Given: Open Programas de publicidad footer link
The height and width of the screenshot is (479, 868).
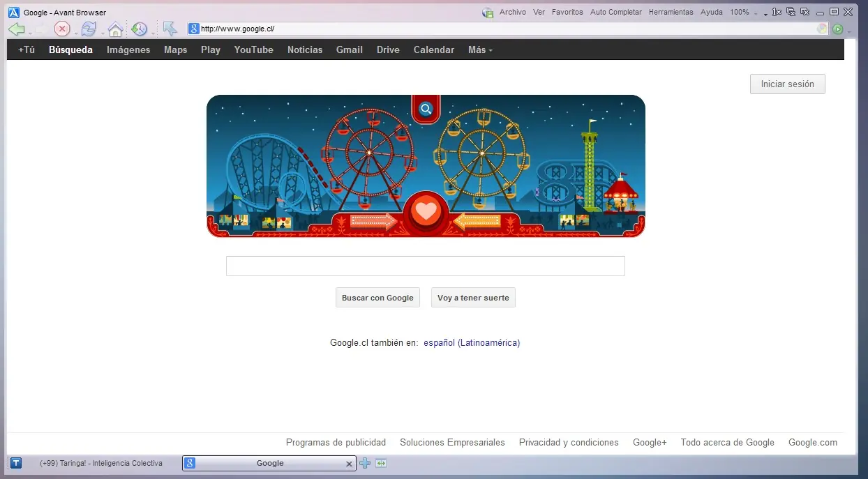Looking at the screenshot, I should pyautogui.click(x=336, y=442).
